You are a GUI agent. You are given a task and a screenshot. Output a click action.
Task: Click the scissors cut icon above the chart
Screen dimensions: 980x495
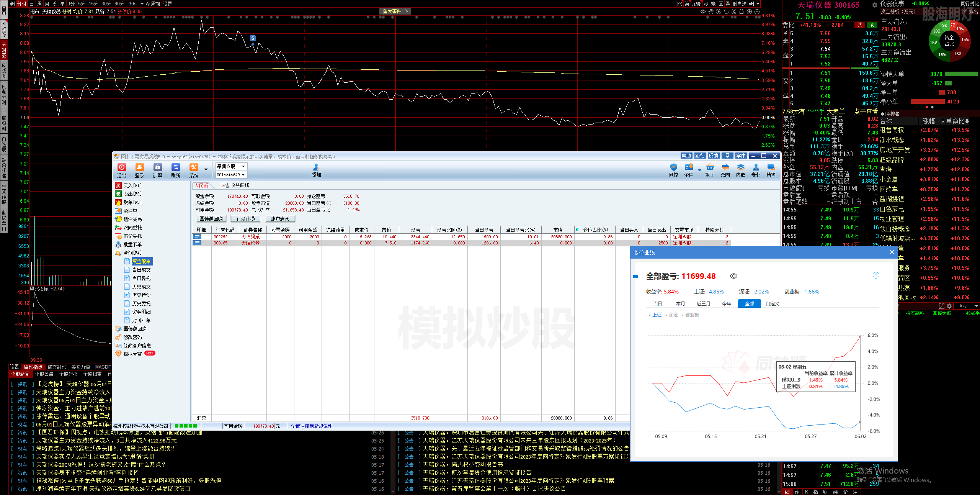pyautogui.click(x=734, y=11)
